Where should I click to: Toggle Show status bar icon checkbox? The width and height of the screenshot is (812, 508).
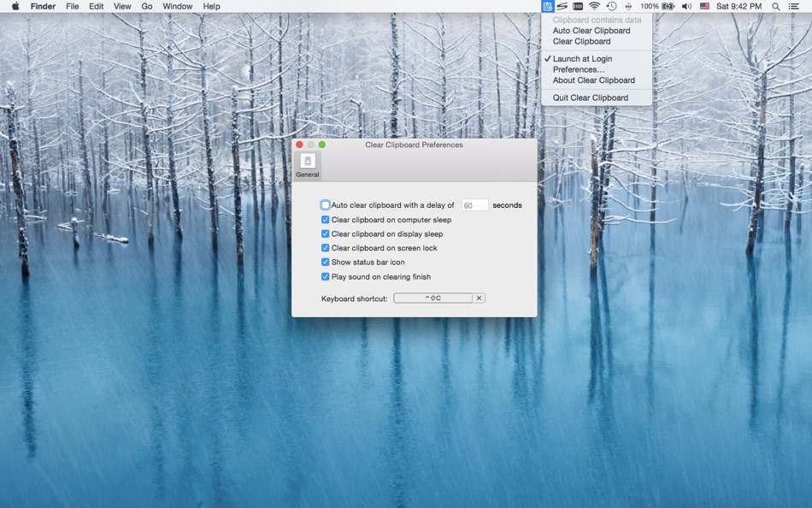tap(325, 263)
